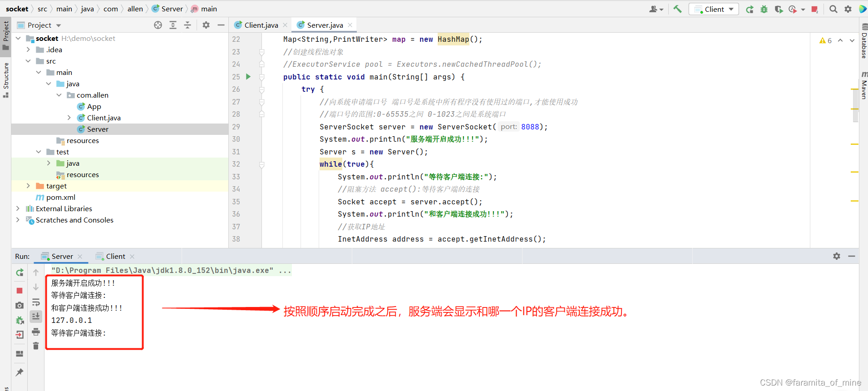
Task: Click the allen breadcrumb in navigation bar
Action: [135, 9]
